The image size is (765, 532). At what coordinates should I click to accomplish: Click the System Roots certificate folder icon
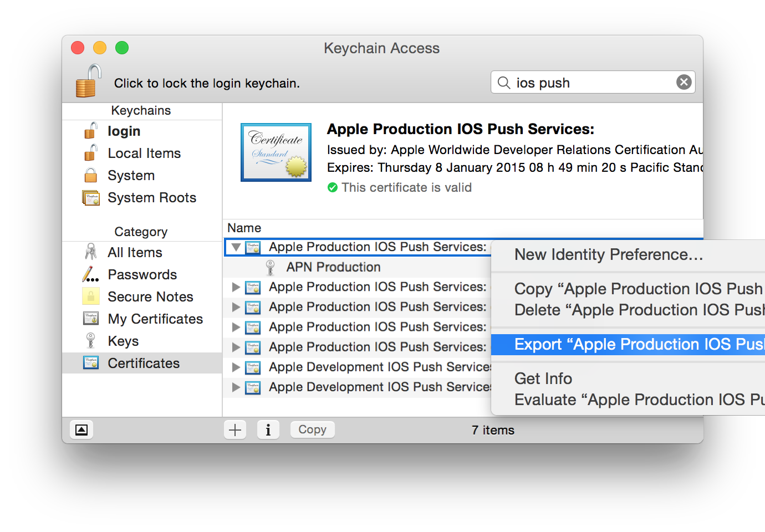[x=91, y=198]
